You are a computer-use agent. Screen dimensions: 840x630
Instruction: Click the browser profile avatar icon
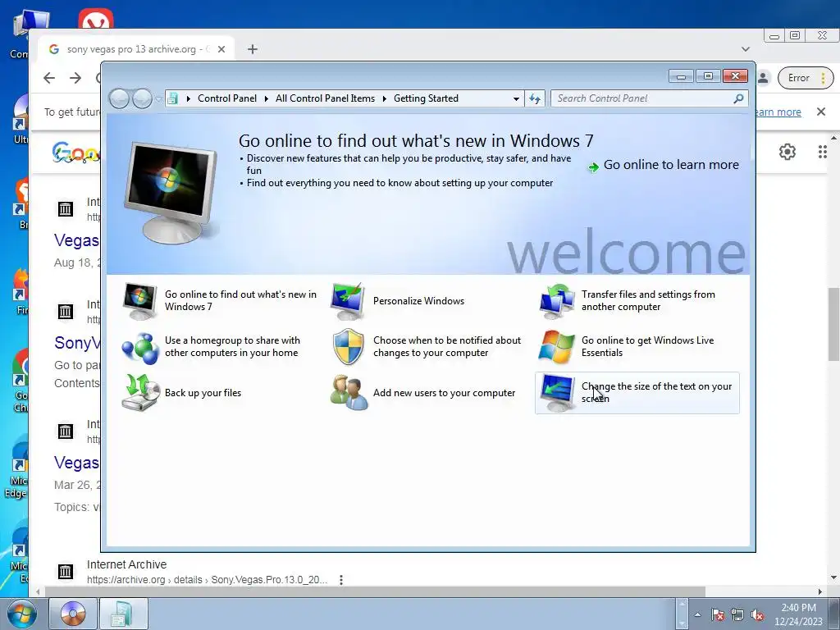pos(763,78)
